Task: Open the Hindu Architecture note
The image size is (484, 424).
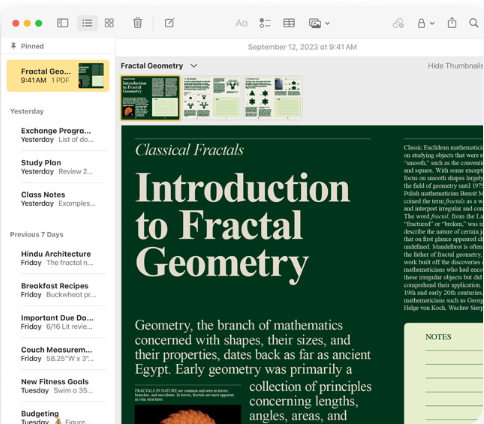Action: [58, 258]
